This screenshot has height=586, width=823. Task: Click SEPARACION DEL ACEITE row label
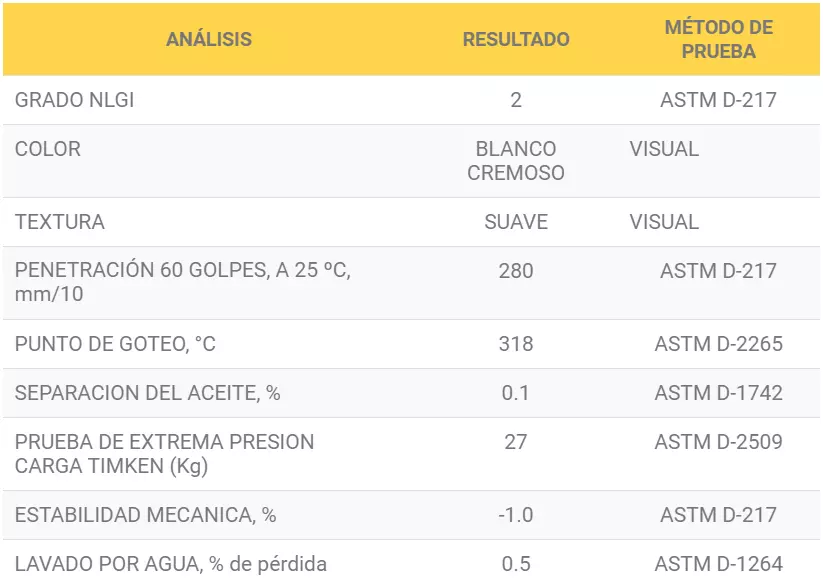(x=147, y=393)
